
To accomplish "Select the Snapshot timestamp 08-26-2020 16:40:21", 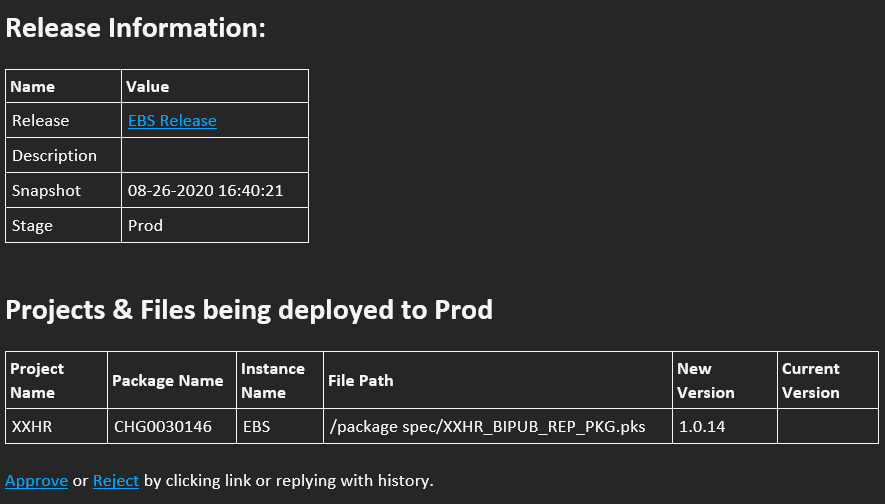I will click(205, 191).
